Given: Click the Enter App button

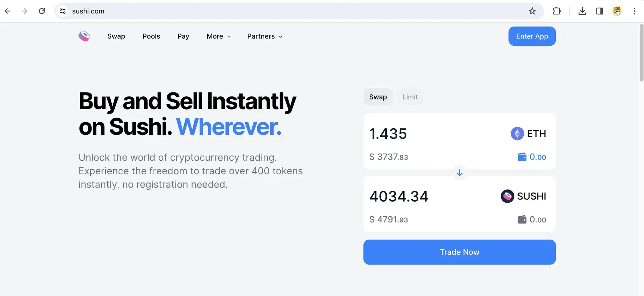Looking at the screenshot, I should coord(532,36).
